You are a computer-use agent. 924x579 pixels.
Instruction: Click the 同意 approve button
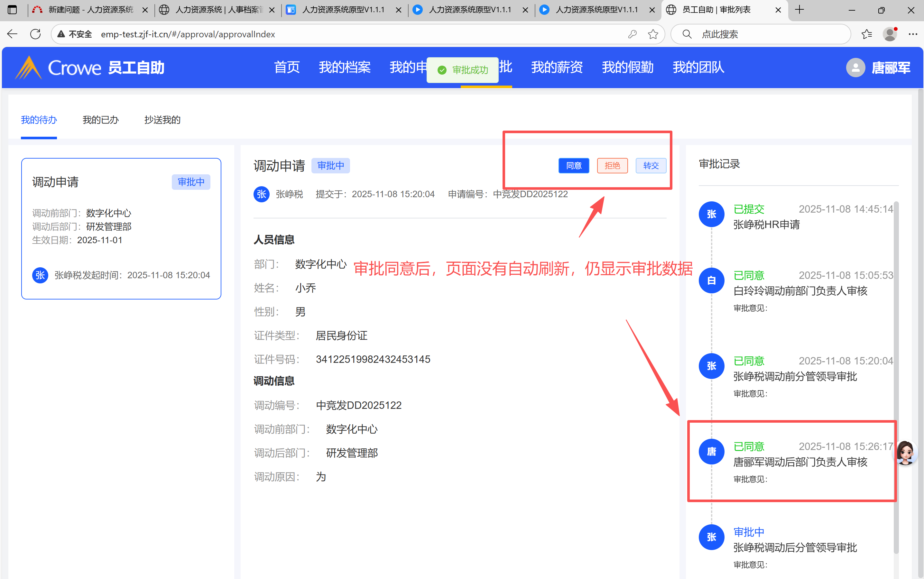[x=574, y=165]
